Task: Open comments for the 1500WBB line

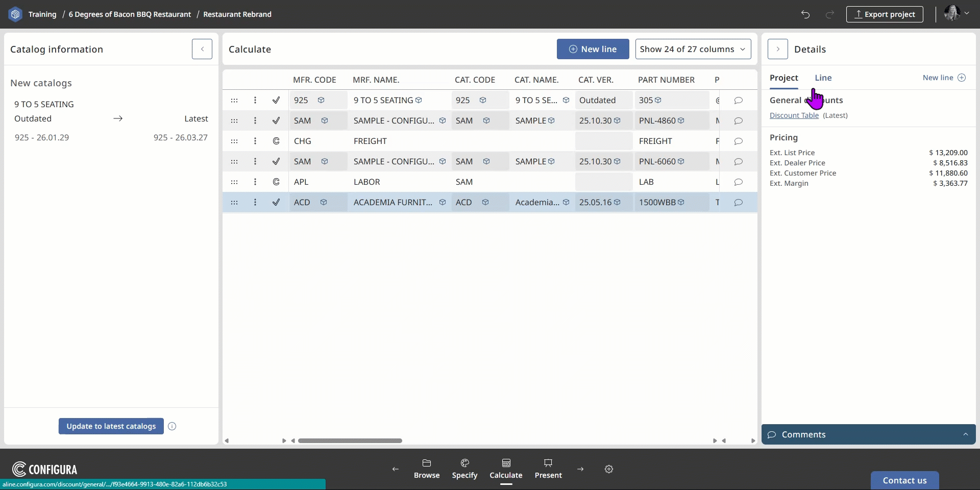Action: click(x=738, y=202)
